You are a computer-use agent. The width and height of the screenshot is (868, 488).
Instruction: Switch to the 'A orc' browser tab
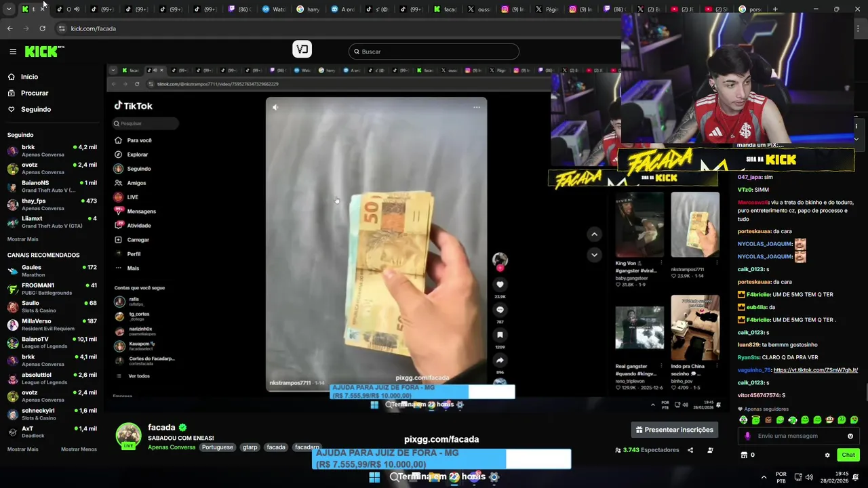(x=343, y=9)
